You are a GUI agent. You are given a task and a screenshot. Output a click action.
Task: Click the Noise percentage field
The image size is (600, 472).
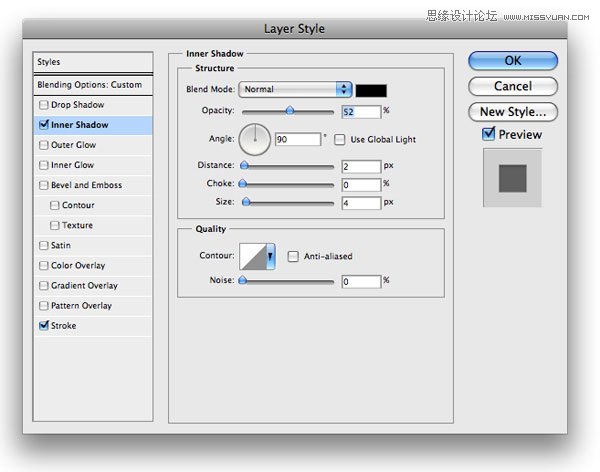pyautogui.click(x=360, y=282)
